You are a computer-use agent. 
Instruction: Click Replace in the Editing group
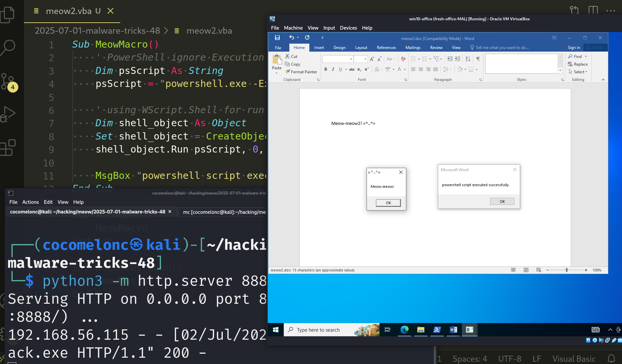[x=578, y=64]
